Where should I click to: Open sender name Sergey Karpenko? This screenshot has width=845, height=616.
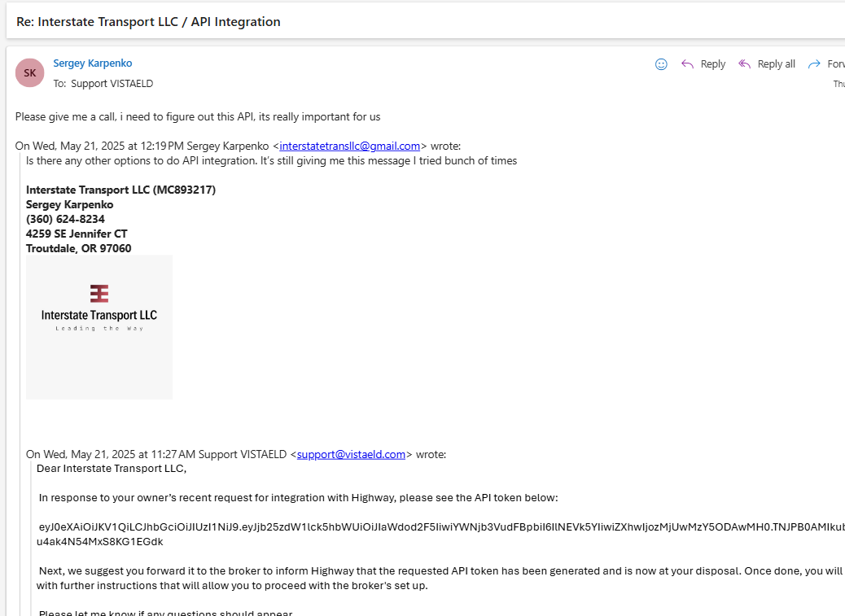93,63
